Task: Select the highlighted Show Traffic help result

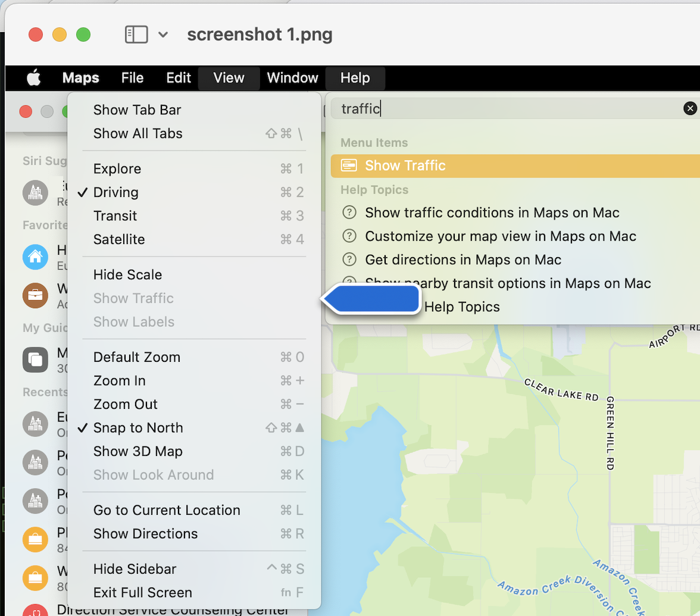Action: (515, 165)
